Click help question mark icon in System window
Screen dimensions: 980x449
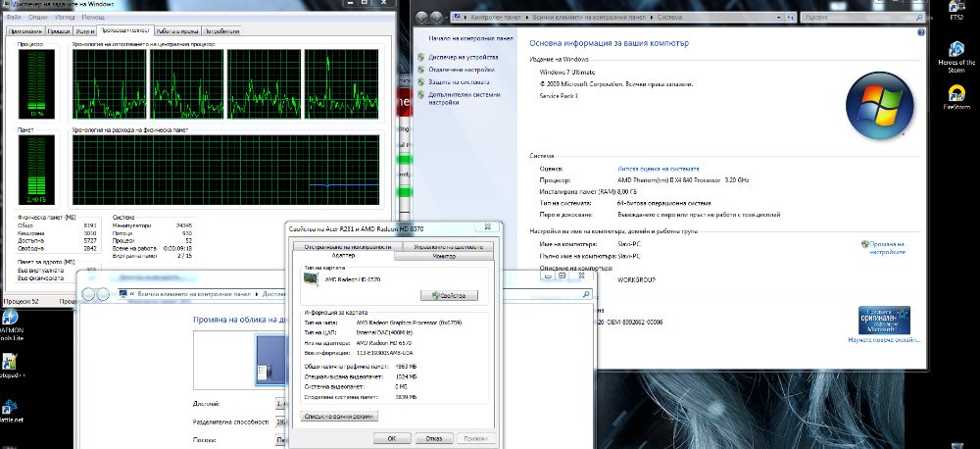tap(920, 32)
